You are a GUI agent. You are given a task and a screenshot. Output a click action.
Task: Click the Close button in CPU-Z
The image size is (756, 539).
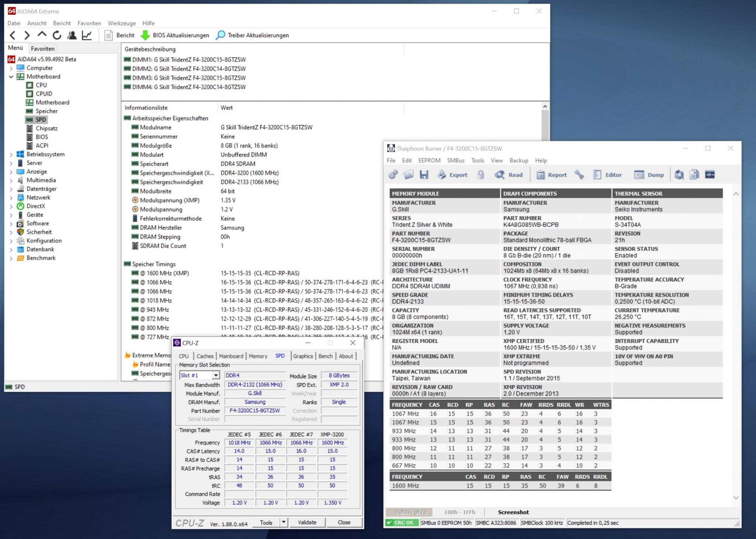(x=344, y=522)
